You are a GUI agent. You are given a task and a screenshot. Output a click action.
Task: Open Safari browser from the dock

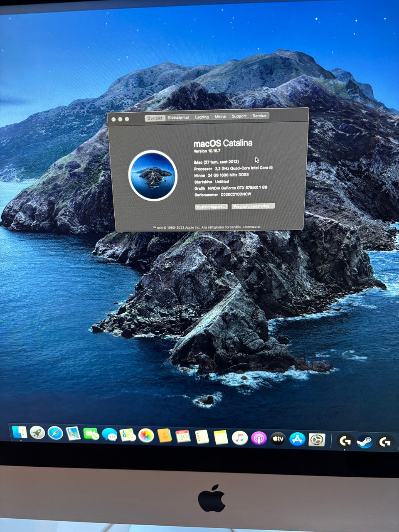click(x=55, y=433)
